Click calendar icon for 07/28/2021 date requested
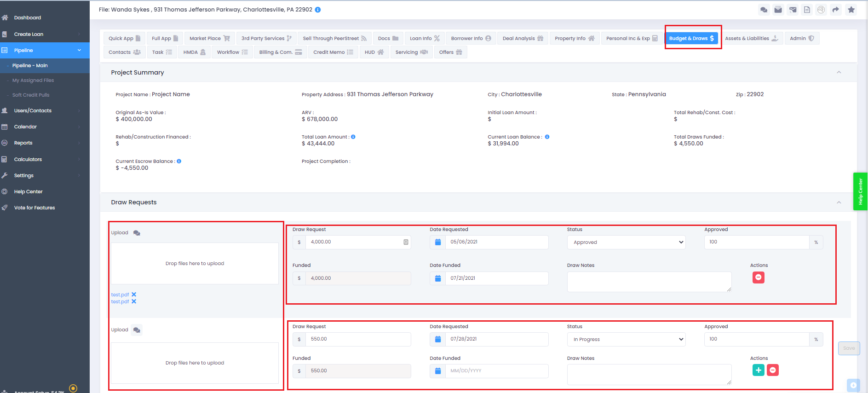The height and width of the screenshot is (393, 868). (438, 339)
